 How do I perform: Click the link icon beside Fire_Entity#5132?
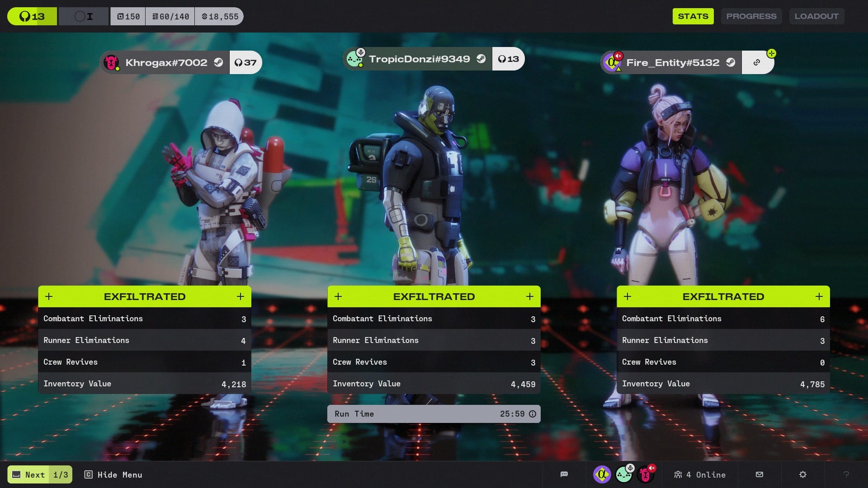pos(757,63)
